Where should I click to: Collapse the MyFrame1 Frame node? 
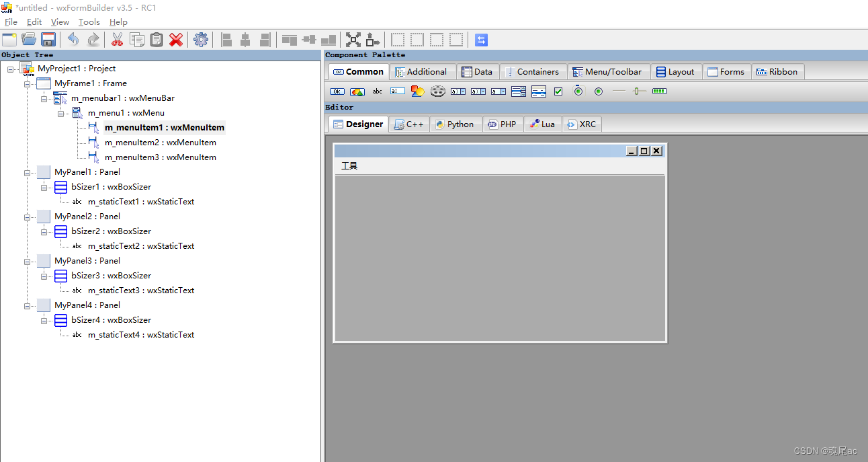pos(27,83)
